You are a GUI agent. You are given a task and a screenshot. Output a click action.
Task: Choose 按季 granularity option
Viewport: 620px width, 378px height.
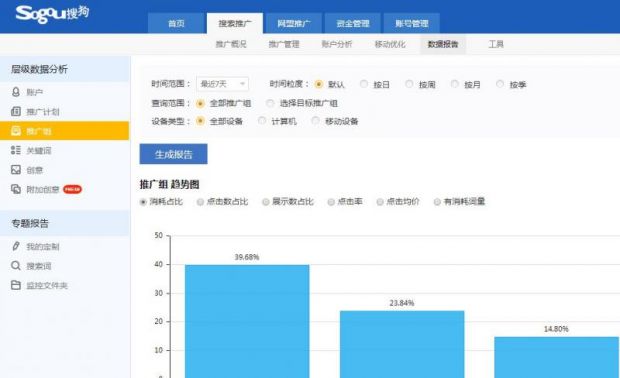click(500, 84)
